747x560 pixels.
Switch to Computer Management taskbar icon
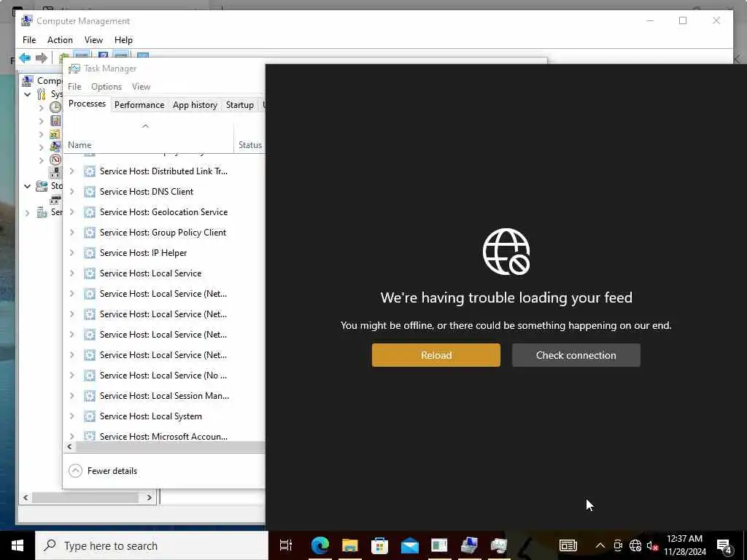[x=469, y=545]
